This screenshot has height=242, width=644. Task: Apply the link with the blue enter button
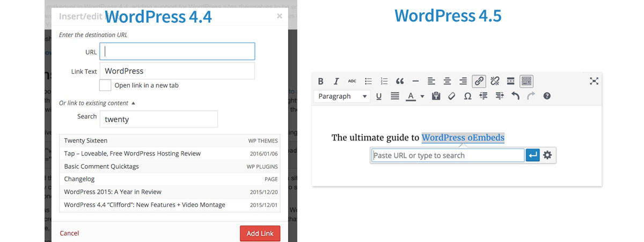pyautogui.click(x=532, y=155)
